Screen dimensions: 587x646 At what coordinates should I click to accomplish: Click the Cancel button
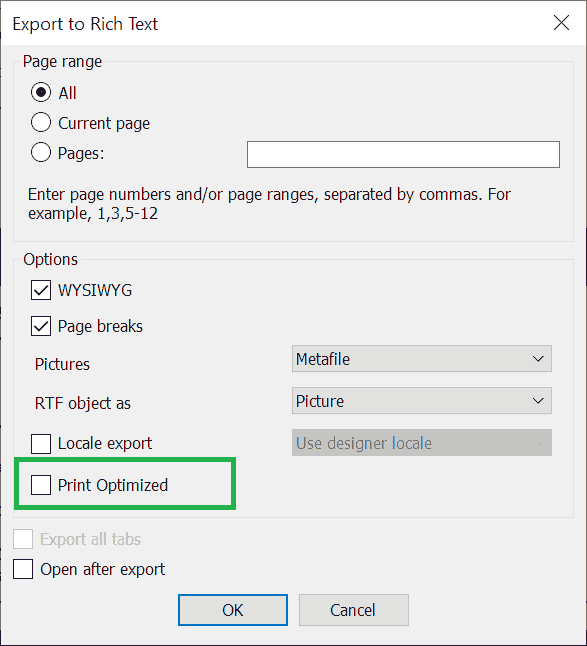click(x=353, y=610)
